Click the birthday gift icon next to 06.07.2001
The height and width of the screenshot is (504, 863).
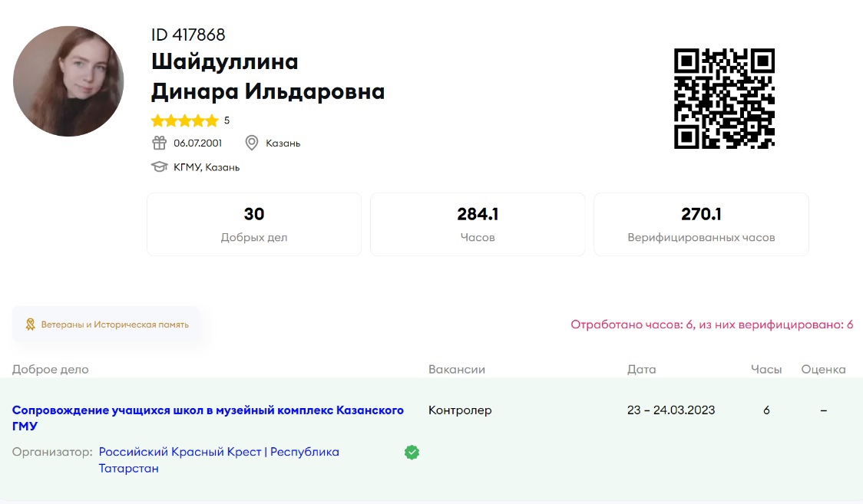click(x=159, y=143)
